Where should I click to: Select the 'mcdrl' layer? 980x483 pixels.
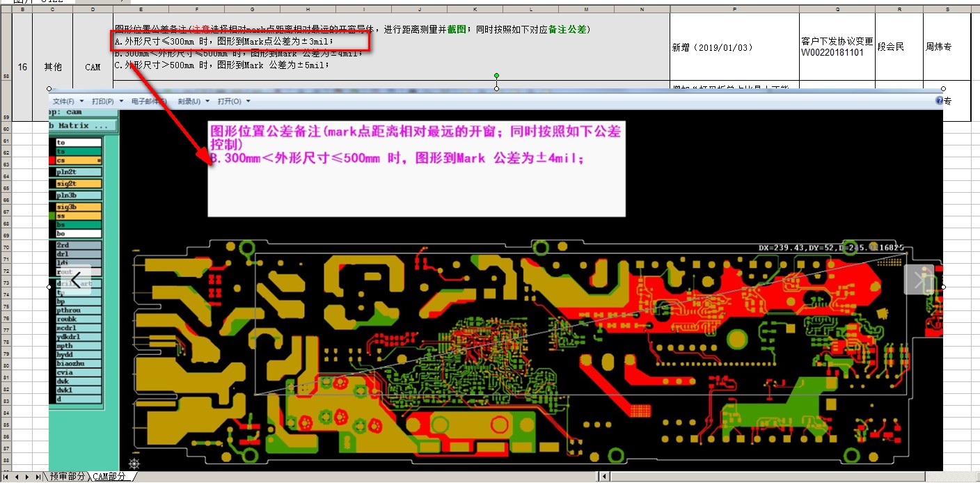click(x=79, y=328)
